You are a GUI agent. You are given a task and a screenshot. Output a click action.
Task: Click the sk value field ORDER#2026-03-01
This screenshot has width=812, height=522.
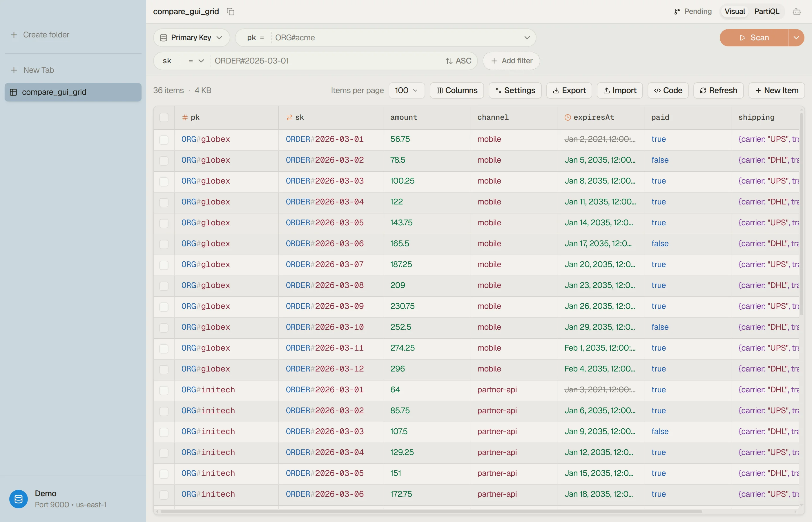click(x=327, y=61)
